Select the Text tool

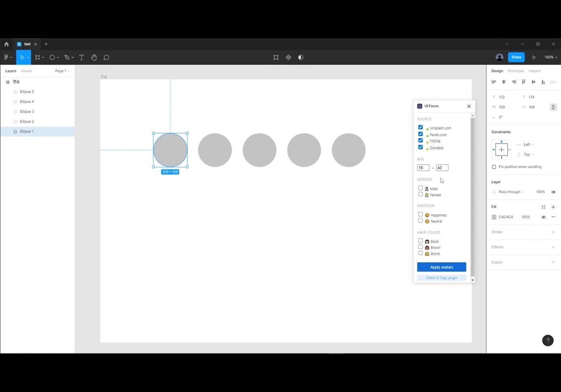[x=82, y=57]
